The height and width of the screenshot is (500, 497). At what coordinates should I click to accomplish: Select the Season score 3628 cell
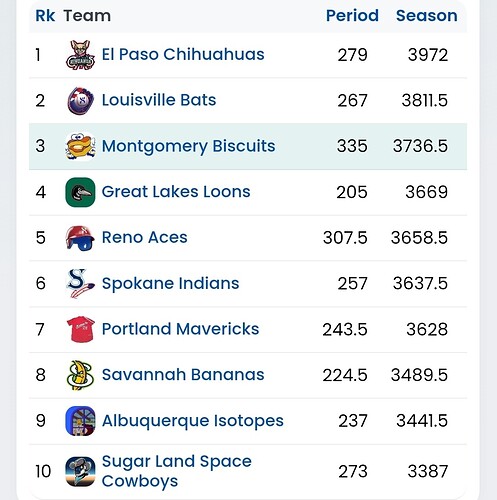coord(427,330)
